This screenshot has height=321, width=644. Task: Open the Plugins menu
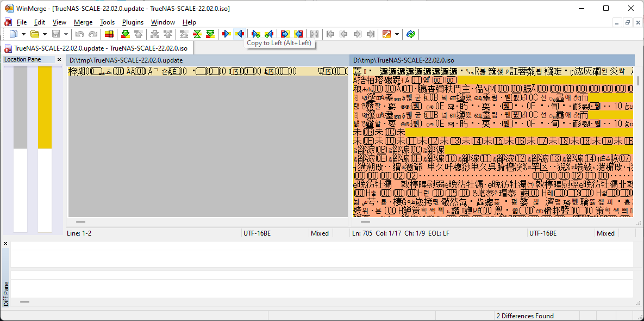[133, 22]
